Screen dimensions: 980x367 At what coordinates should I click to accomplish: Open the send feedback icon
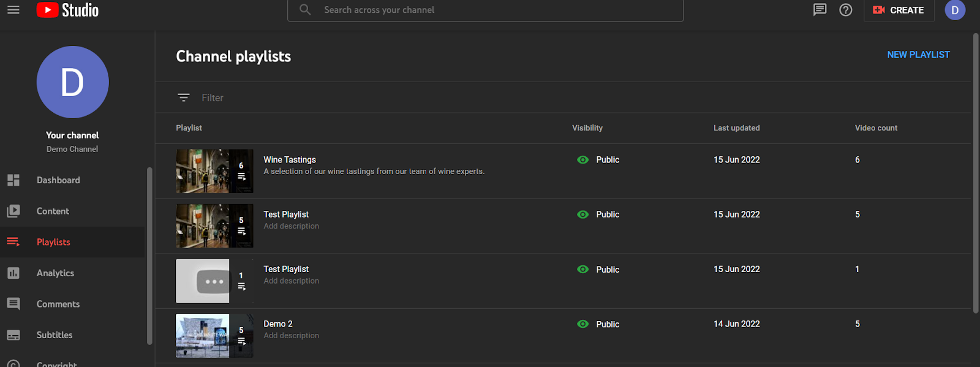(x=820, y=10)
